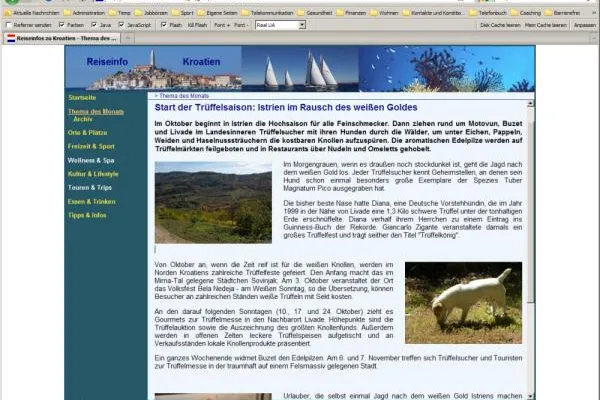Open Tipps & Infos section

point(87,215)
